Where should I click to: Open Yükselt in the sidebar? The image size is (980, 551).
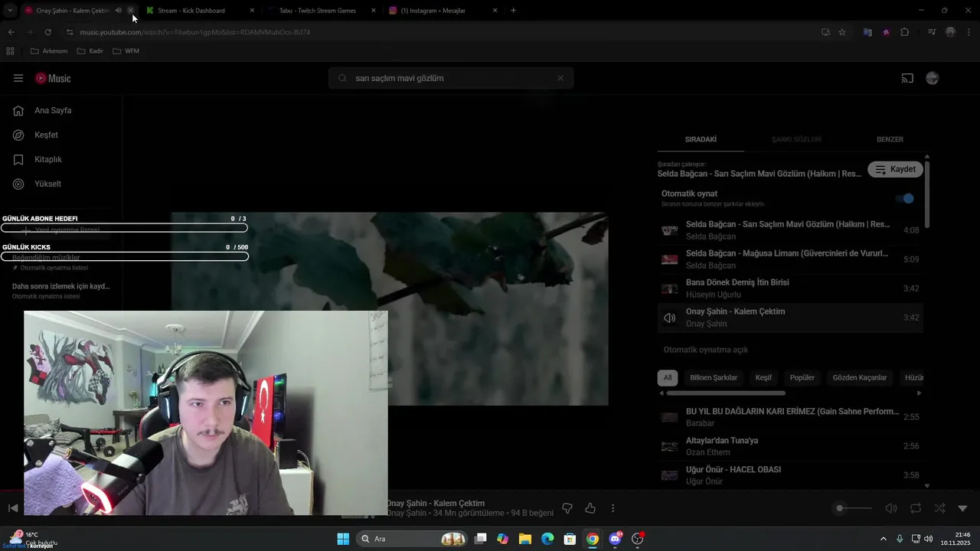click(38, 184)
